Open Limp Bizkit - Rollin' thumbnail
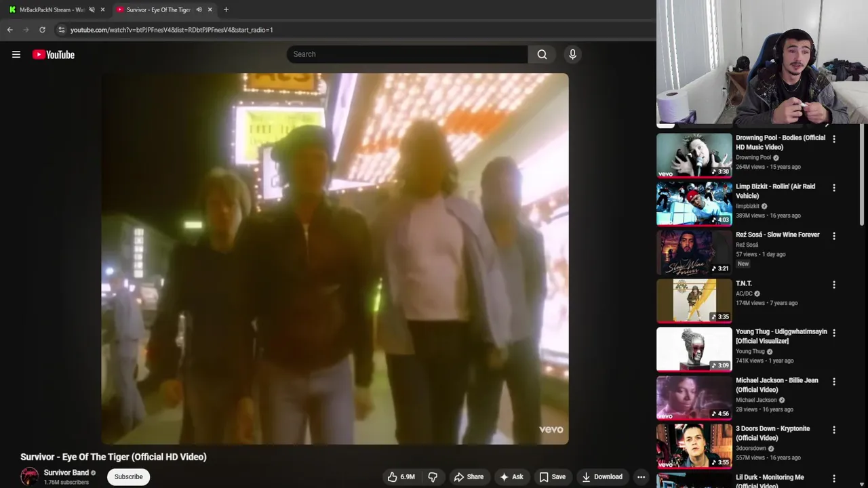Image resolution: width=868 pixels, height=488 pixels. click(x=694, y=203)
